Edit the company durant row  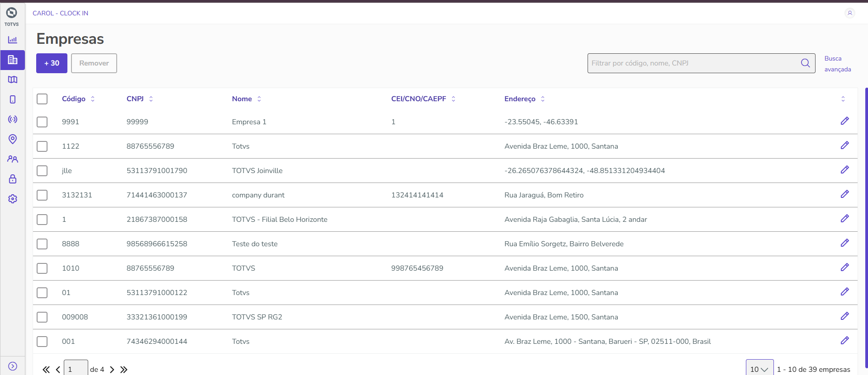(x=844, y=194)
